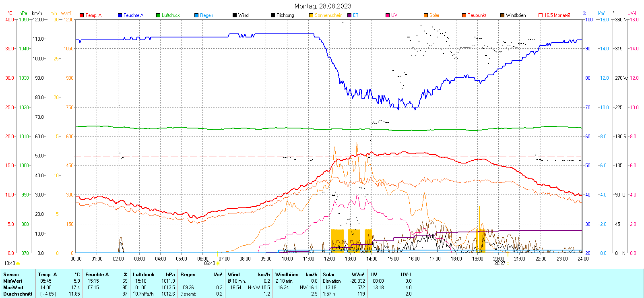Select the brown Windböen legend square
The image size is (644, 298).
coord(502,15)
